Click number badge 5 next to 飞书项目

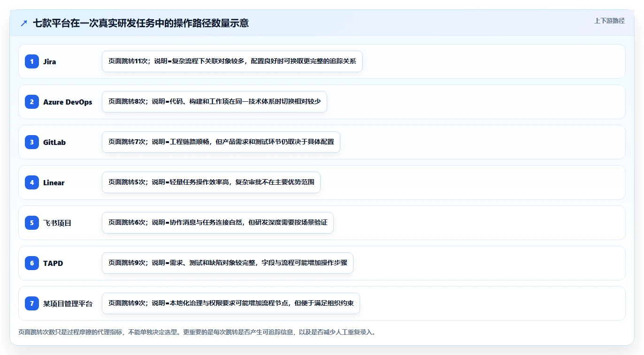click(x=32, y=223)
